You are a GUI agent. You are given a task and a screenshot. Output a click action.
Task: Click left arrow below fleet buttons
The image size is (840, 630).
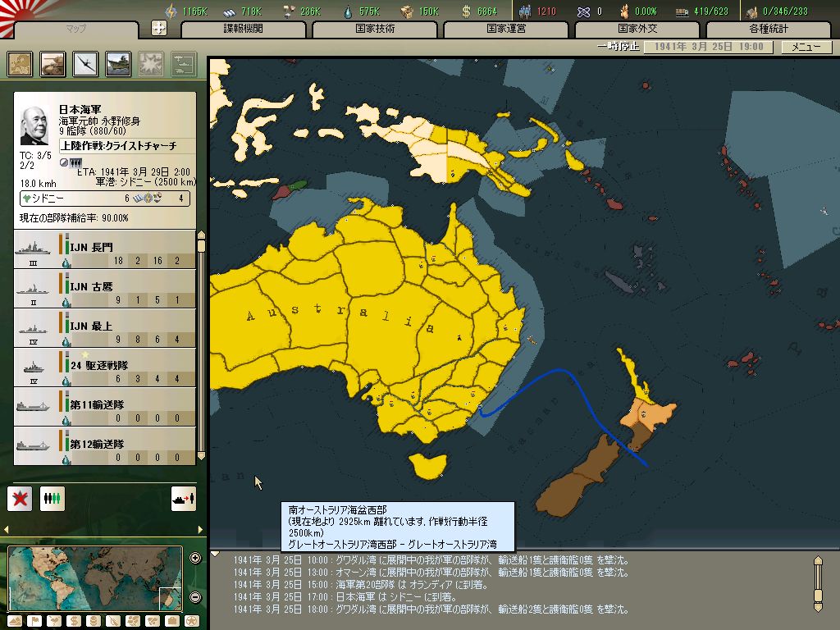click(x=7, y=529)
